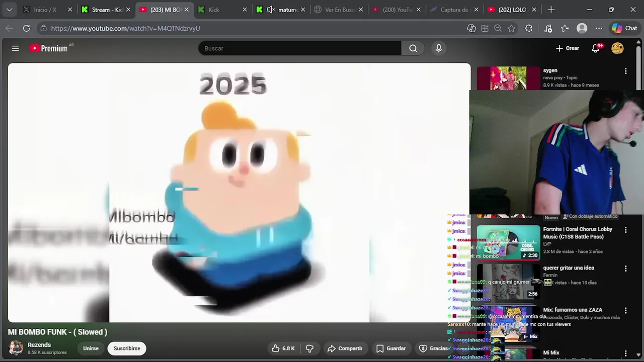Viewport: 644px width, 362px height.
Task: Dislike the video with thumbs-down
Action: pos(309,348)
